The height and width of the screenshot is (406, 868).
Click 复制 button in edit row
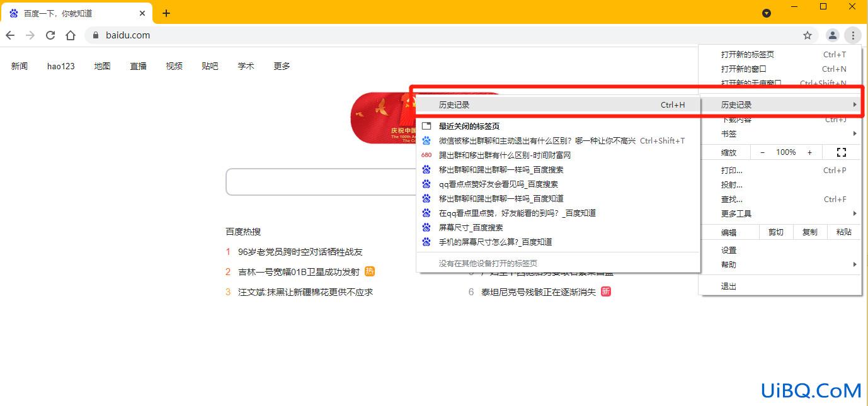(x=810, y=232)
